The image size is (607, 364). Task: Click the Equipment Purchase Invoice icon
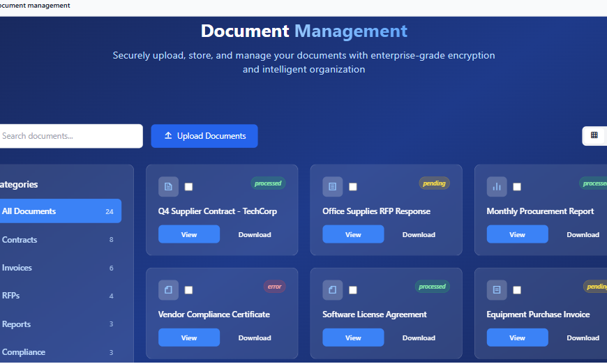[x=496, y=289]
